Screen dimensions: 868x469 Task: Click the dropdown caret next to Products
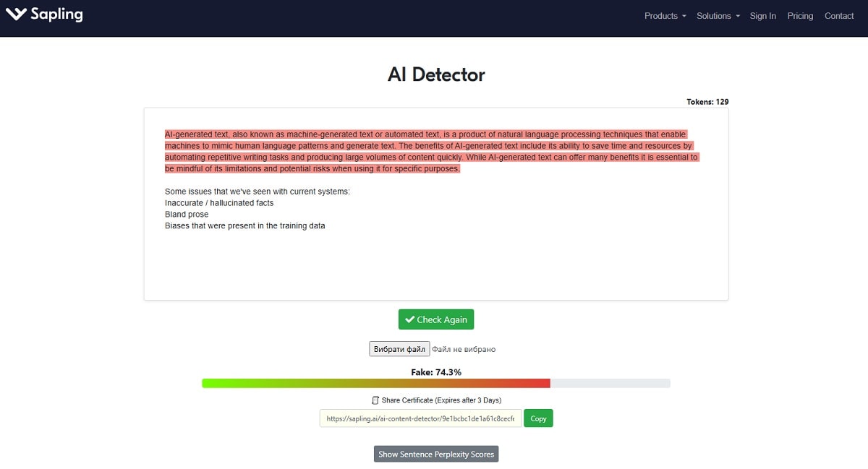click(x=683, y=16)
